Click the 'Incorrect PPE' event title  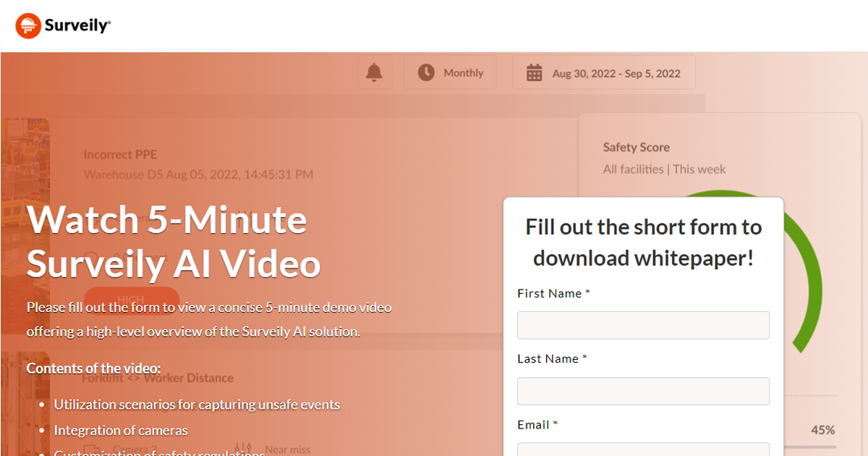pos(120,154)
